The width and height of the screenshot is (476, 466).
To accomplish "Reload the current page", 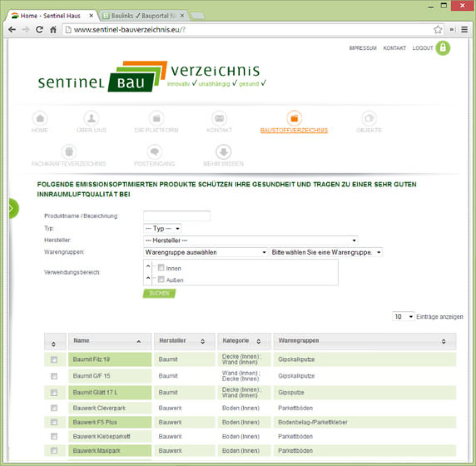I will (x=39, y=29).
